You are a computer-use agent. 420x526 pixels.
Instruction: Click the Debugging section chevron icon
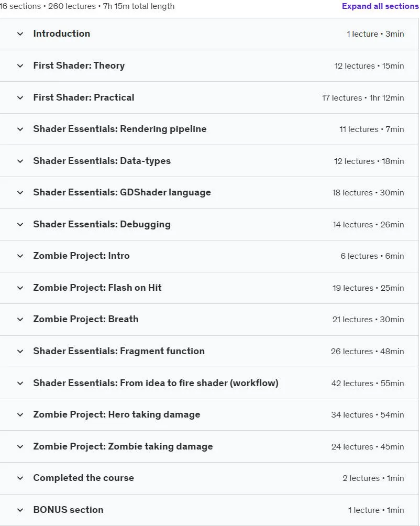click(20, 224)
